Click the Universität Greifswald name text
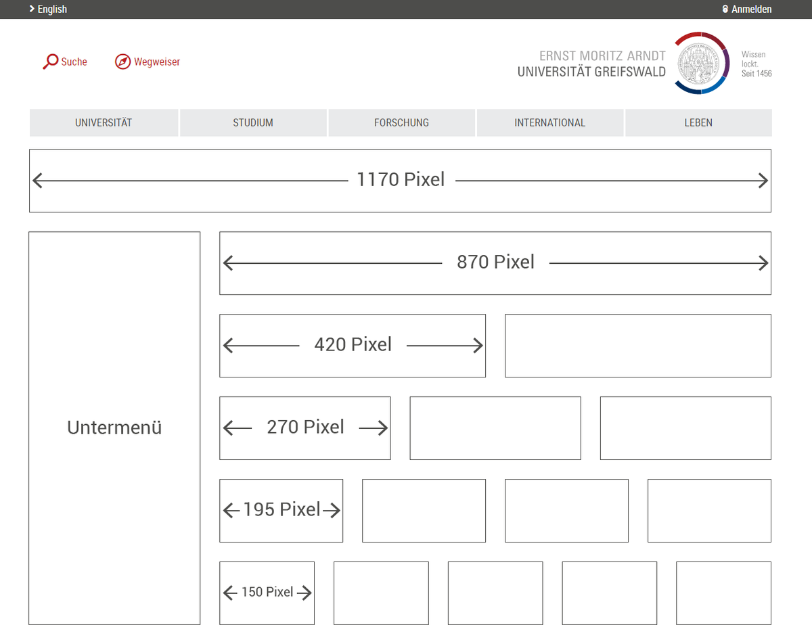The height and width of the screenshot is (644, 812). coord(591,72)
